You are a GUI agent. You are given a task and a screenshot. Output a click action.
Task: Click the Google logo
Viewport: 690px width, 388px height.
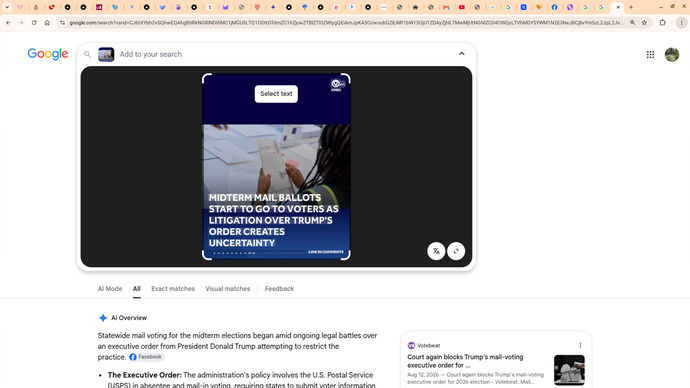pos(48,54)
